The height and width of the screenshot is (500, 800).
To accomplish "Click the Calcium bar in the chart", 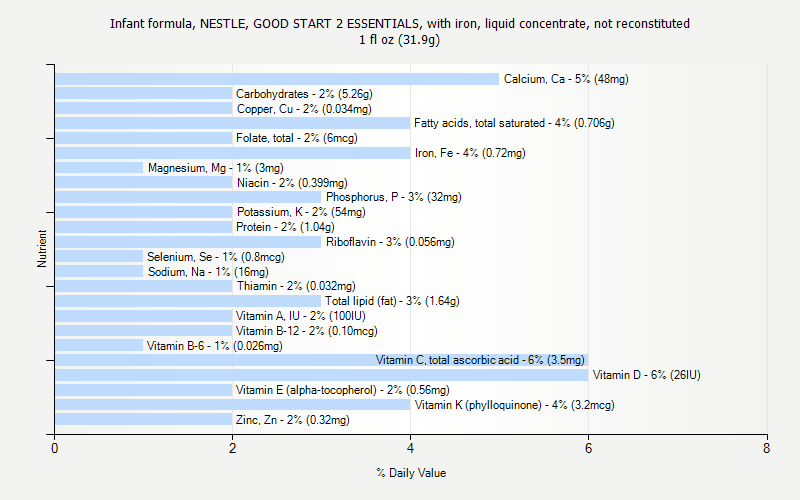I will pyautogui.click(x=277, y=79).
